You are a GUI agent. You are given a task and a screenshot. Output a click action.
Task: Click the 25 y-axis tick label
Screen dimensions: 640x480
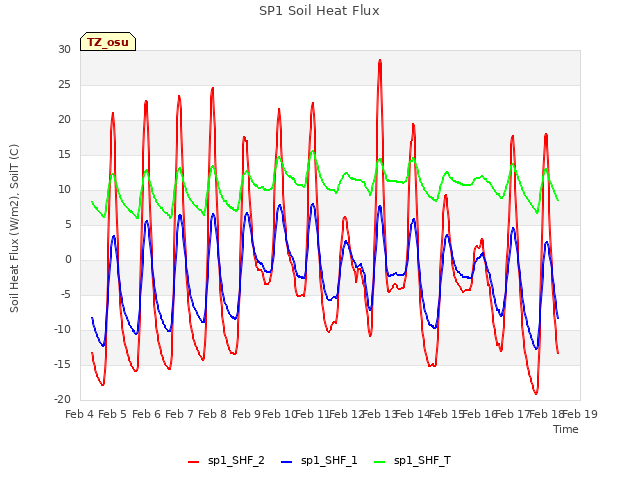[x=64, y=84]
